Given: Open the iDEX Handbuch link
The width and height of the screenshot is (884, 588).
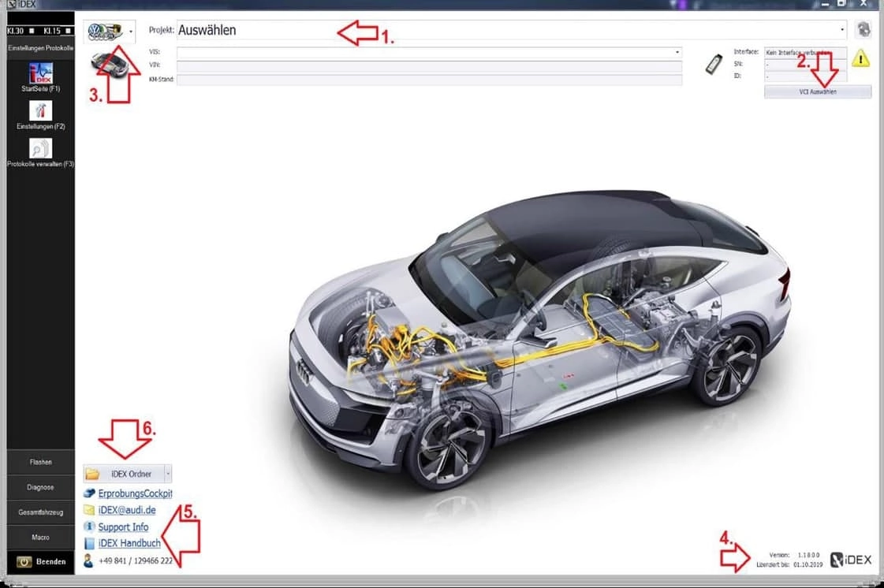Looking at the screenshot, I should (129, 543).
